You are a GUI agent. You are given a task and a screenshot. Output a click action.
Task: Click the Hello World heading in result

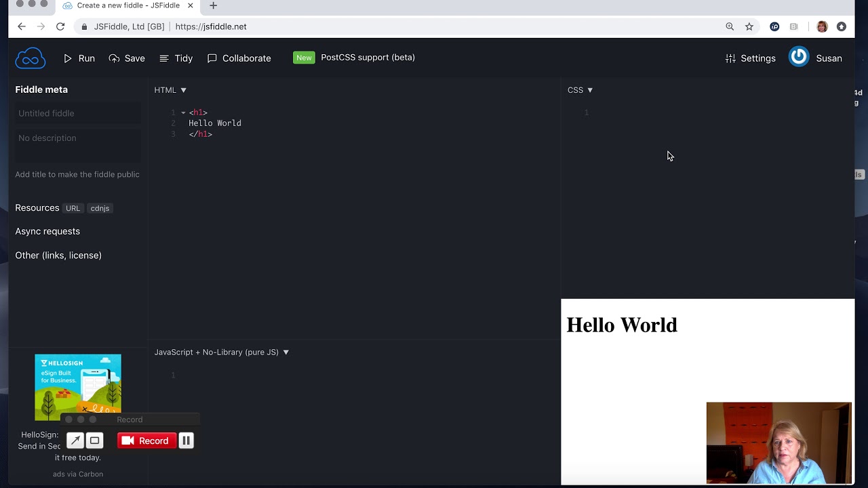[x=622, y=325]
